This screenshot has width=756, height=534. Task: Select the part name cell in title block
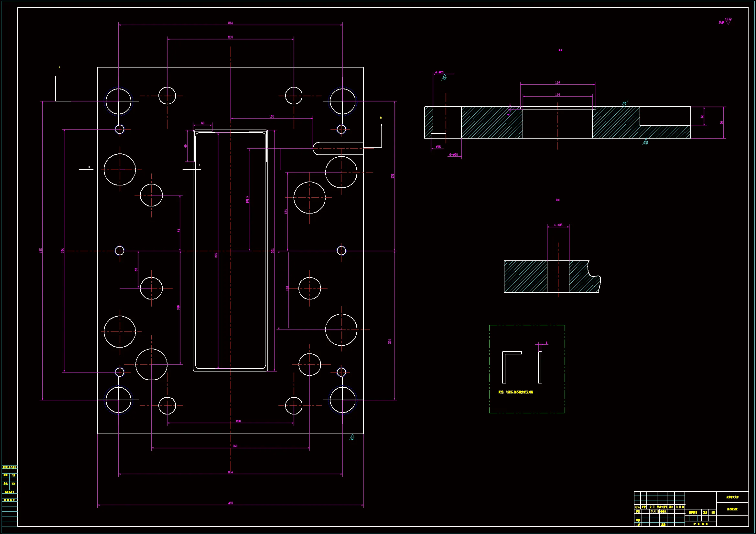(732, 509)
